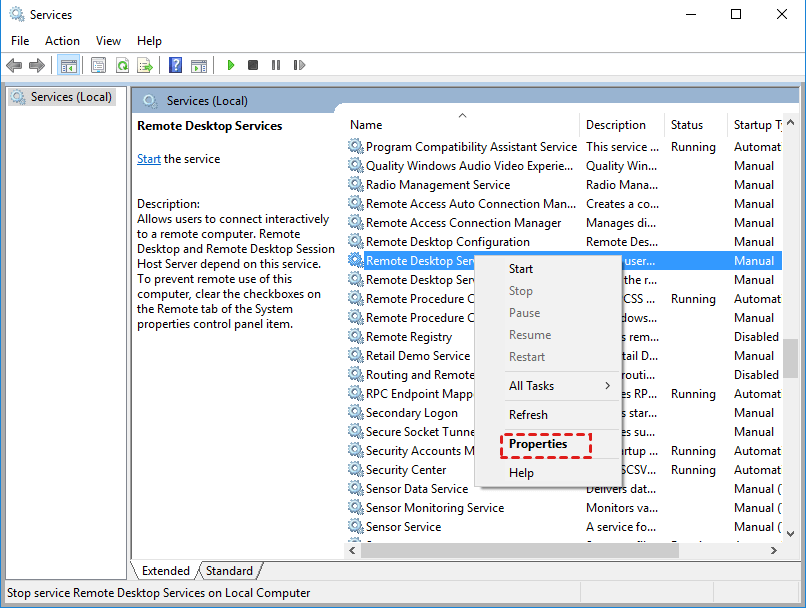Click the Export List toolbar icon
This screenshot has width=806, height=608.
(145, 65)
